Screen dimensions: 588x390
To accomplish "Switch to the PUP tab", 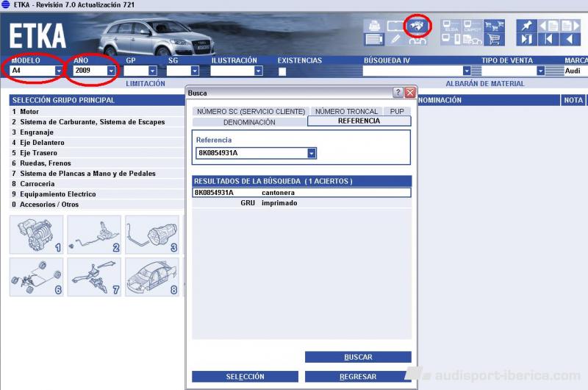I will 397,112.
